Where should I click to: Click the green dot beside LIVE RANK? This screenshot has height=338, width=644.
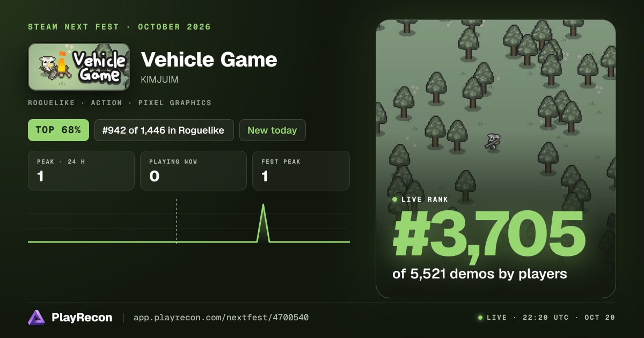click(395, 199)
